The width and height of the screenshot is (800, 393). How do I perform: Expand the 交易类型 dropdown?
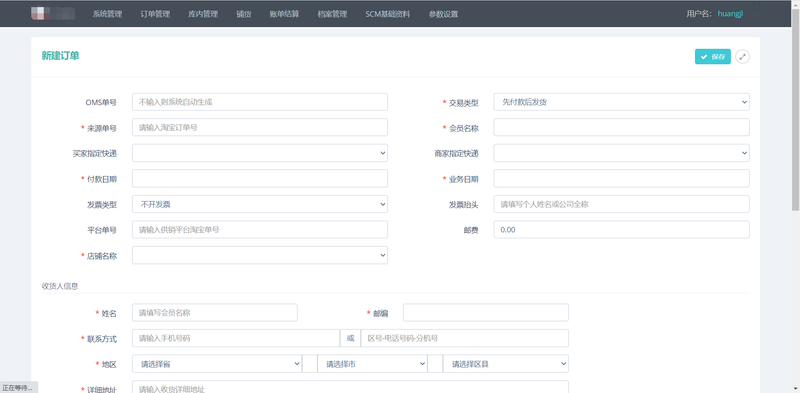pyautogui.click(x=621, y=102)
